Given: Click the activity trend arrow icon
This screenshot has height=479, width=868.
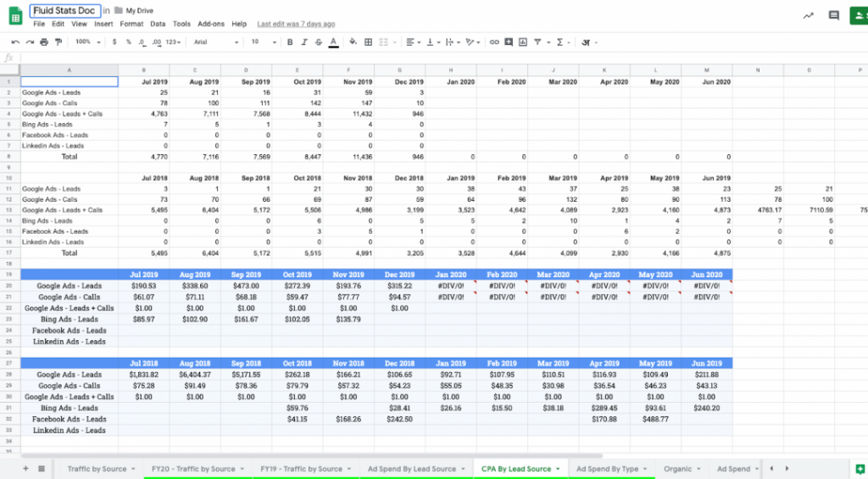Looking at the screenshot, I should (809, 15).
